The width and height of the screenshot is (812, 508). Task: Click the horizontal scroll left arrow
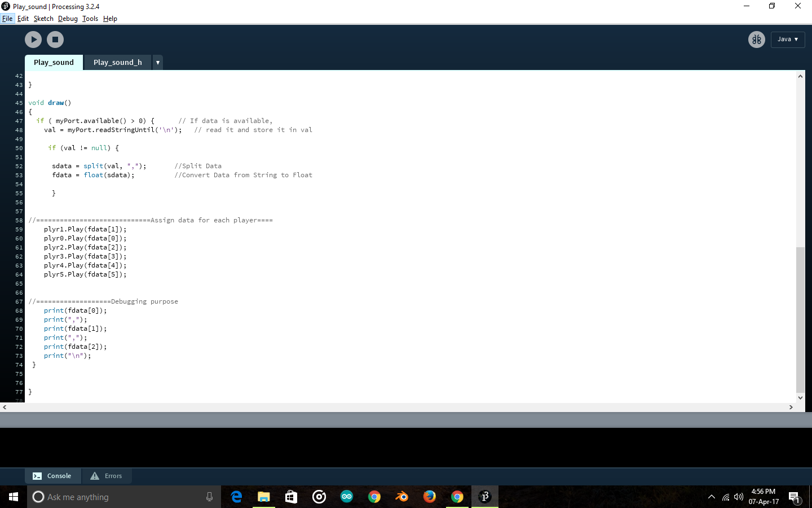pos(5,407)
